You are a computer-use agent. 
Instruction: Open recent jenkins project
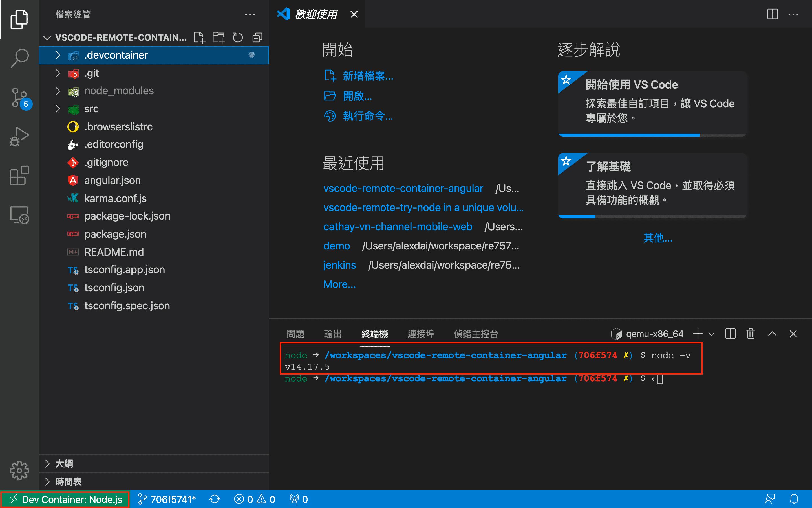(x=339, y=265)
